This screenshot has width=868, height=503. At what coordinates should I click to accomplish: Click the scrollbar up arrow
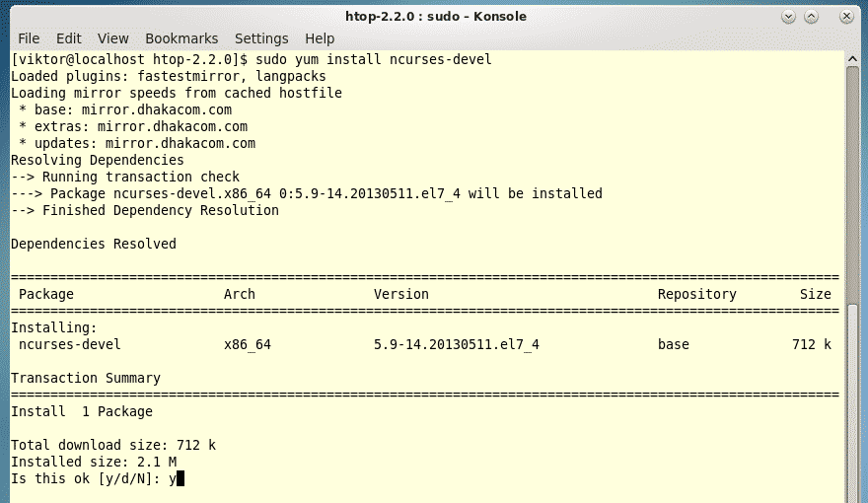coord(852,58)
